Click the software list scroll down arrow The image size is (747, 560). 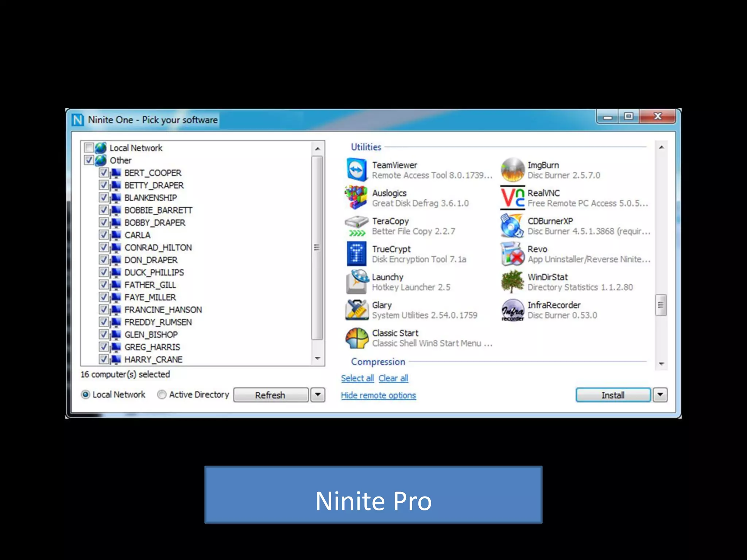click(661, 364)
